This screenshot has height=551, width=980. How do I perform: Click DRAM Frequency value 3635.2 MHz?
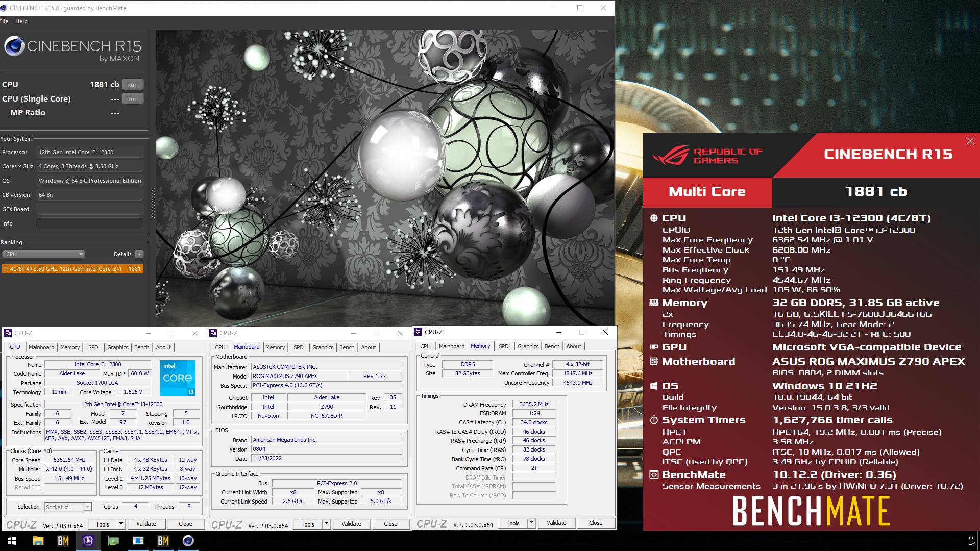pyautogui.click(x=534, y=404)
